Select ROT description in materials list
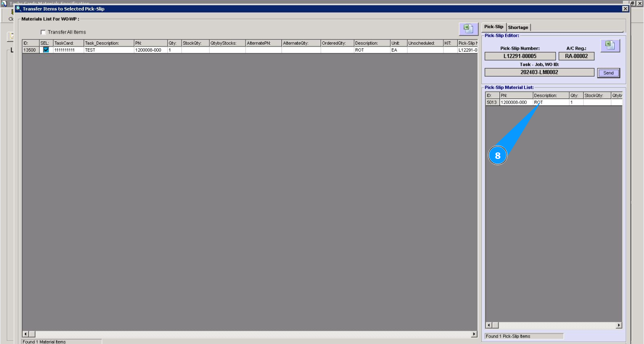The image size is (644, 344). point(372,50)
